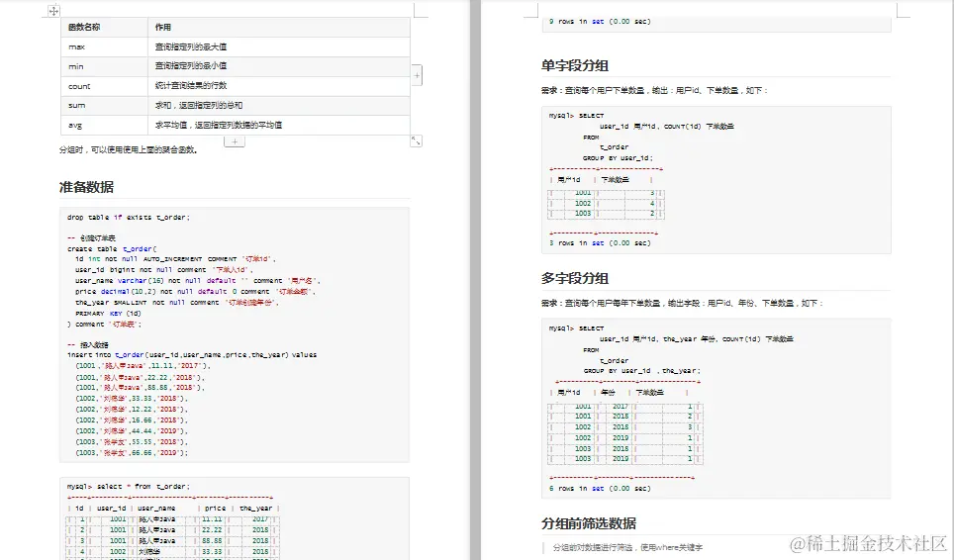Click the "求和，返回指定列的总和" cell
954x560 pixels.
(x=279, y=105)
